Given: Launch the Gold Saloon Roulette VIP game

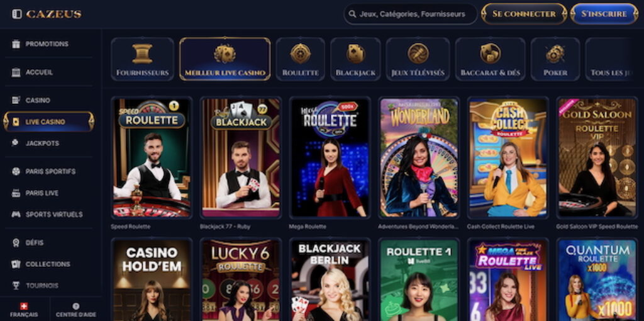Looking at the screenshot, I should 597,157.
